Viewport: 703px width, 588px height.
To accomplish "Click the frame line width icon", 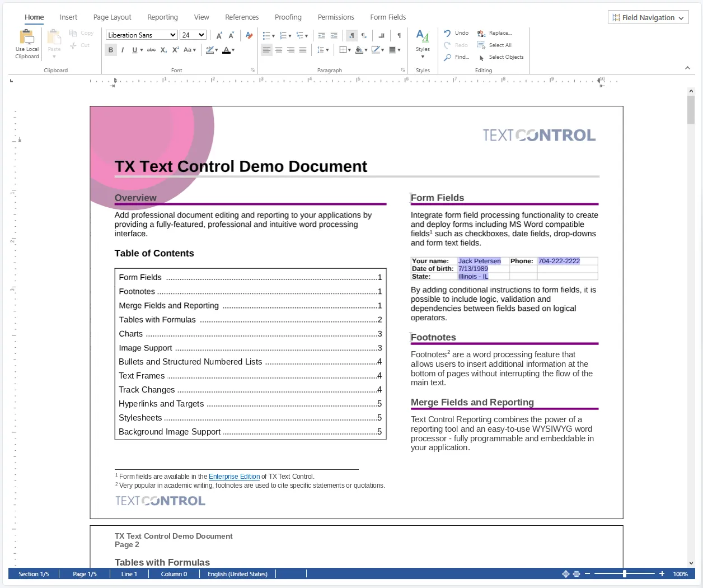I will [392, 50].
